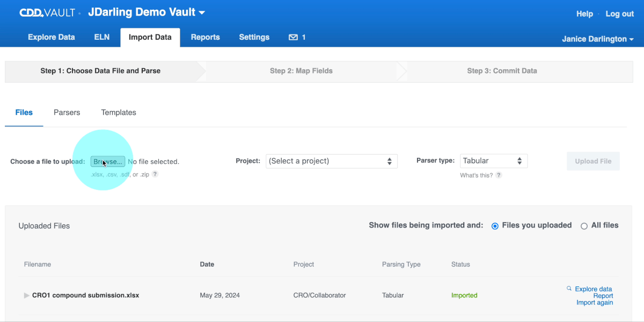Open the Janice Darlington account menu
This screenshot has width=644, height=322.
(x=597, y=39)
